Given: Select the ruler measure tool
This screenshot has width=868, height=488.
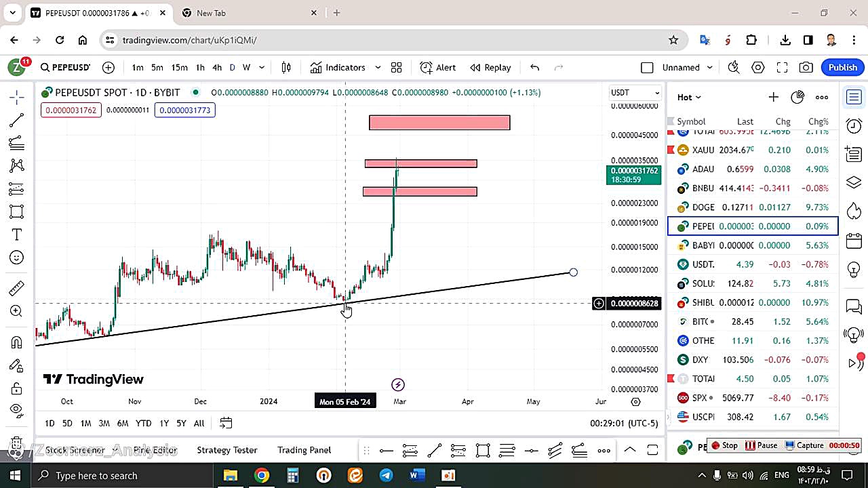Looking at the screenshot, I should [x=17, y=289].
